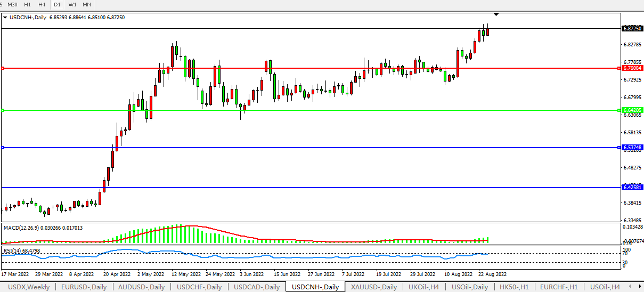Select the blue line at 6.53748
The width and height of the screenshot is (644, 292).
click(320, 148)
